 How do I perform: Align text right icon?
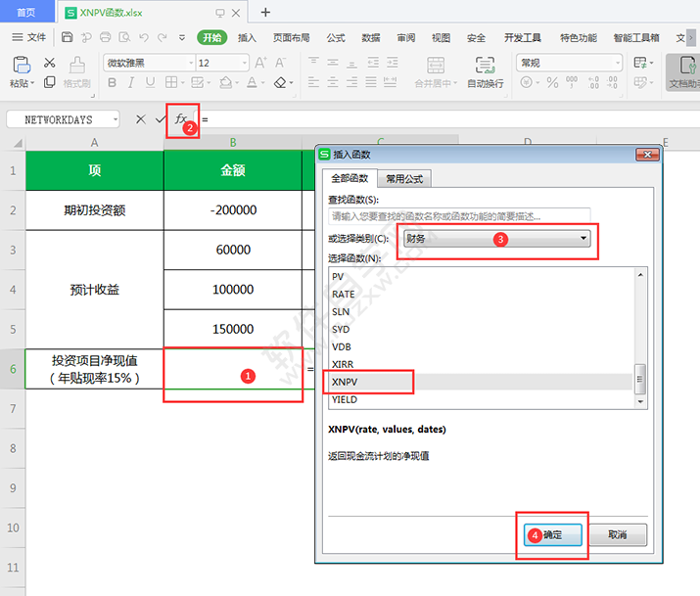[352, 82]
